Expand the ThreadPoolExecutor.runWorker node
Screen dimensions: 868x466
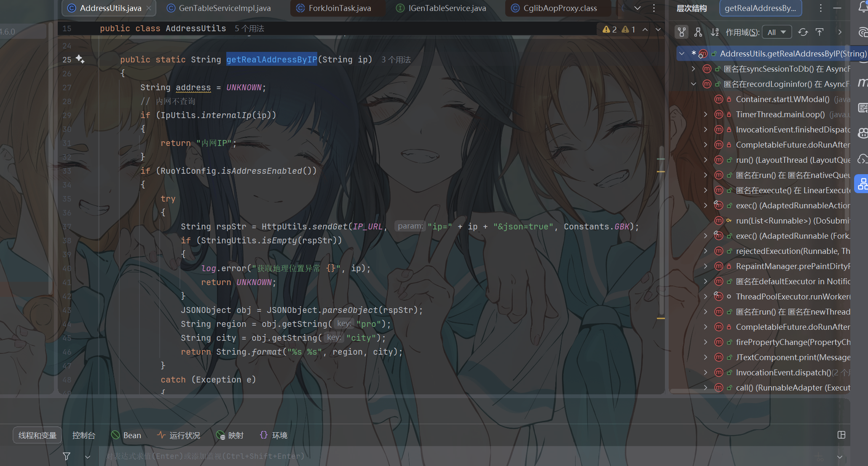[x=705, y=296]
